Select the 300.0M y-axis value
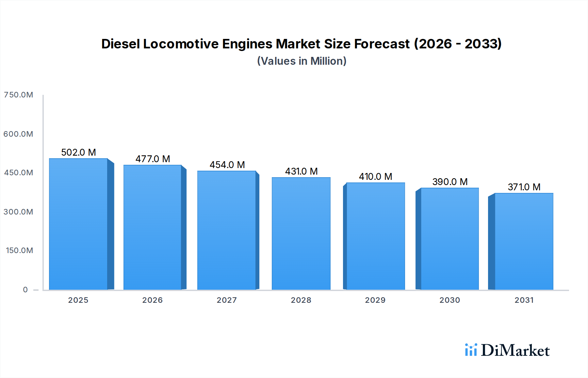Viewport: 588px width, 378px height. [x=18, y=212]
